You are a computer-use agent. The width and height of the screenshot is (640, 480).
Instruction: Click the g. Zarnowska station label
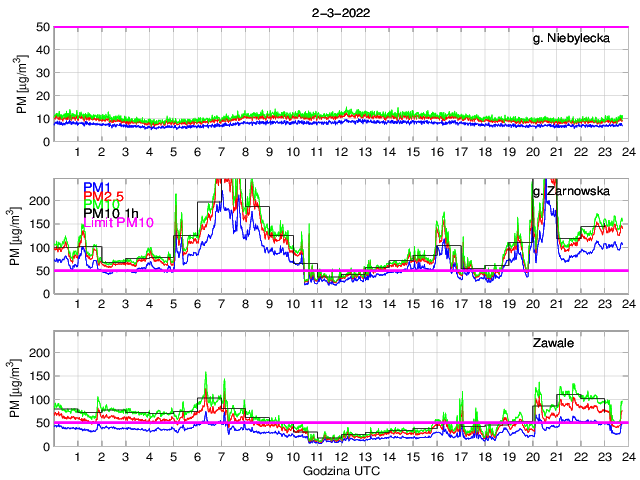(x=577, y=189)
